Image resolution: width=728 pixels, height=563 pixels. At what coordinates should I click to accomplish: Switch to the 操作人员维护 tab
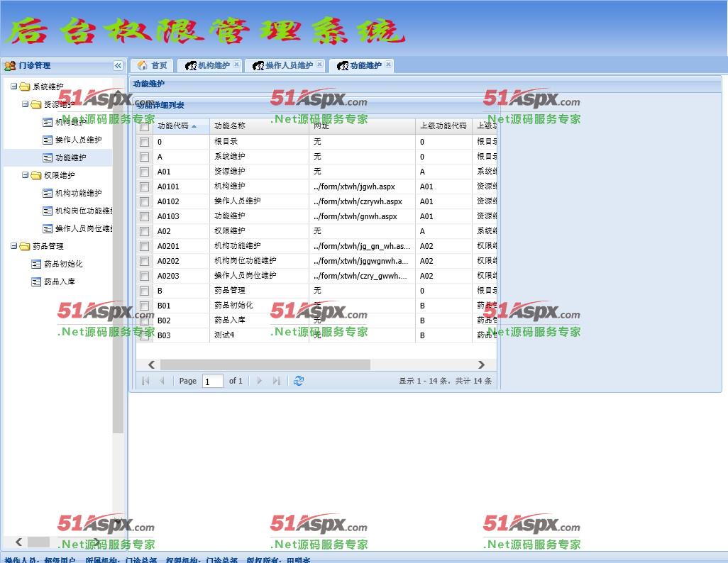(x=285, y=65)
